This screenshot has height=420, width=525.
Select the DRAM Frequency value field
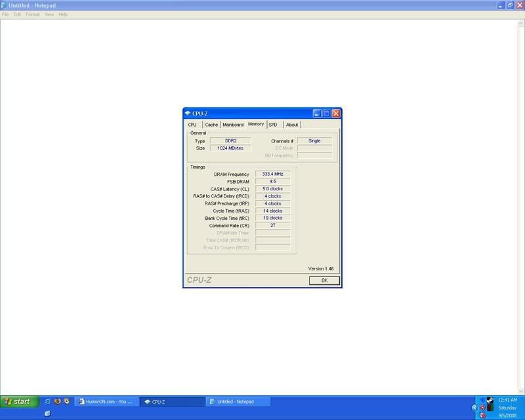[274, 174]
